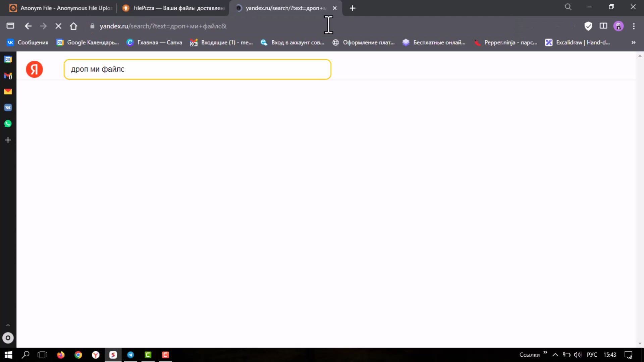Expand the sidebar bottom chevron
This screenshot has height=362, width=644.
tap(8, 325)
